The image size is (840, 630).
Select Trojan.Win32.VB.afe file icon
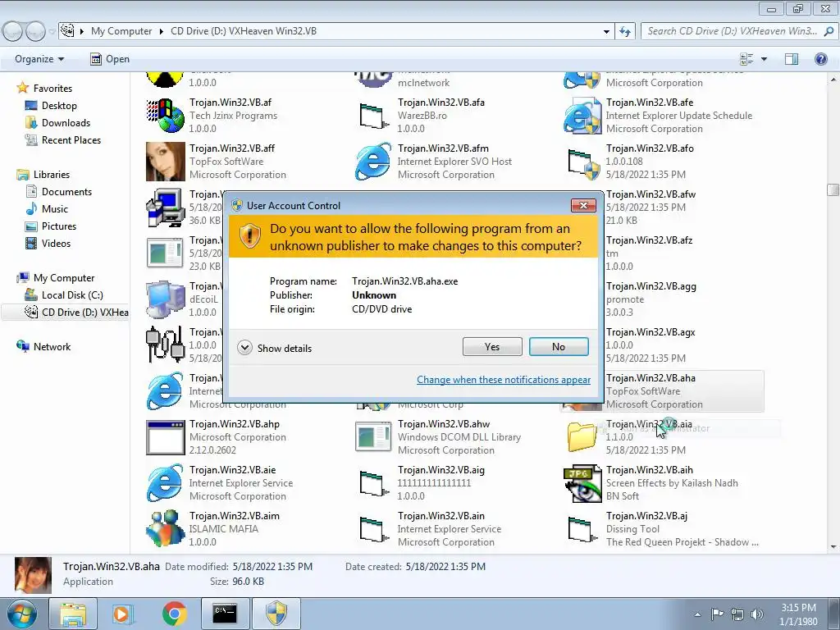point(582,115)
